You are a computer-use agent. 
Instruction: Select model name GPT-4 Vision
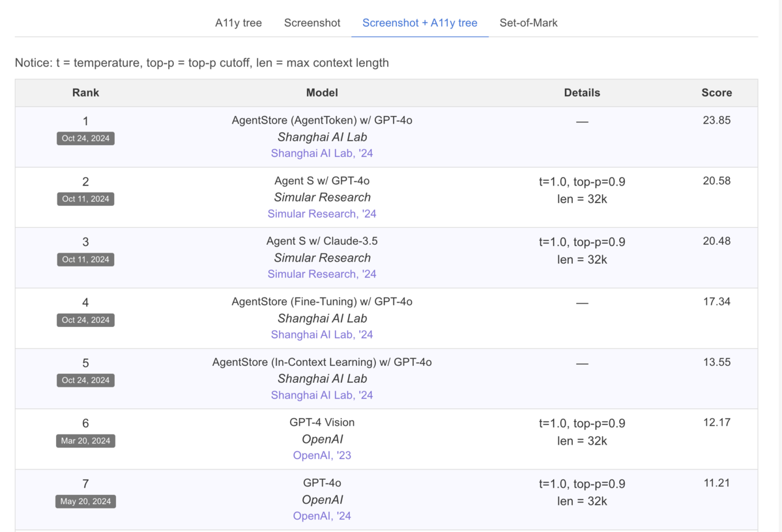coord(322,423)
